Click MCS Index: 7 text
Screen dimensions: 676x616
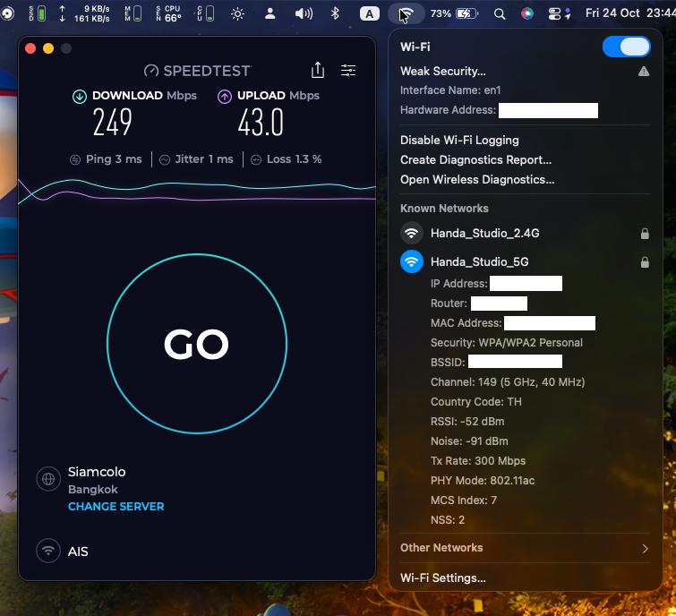pyautogui.click(x=464, y=500)
